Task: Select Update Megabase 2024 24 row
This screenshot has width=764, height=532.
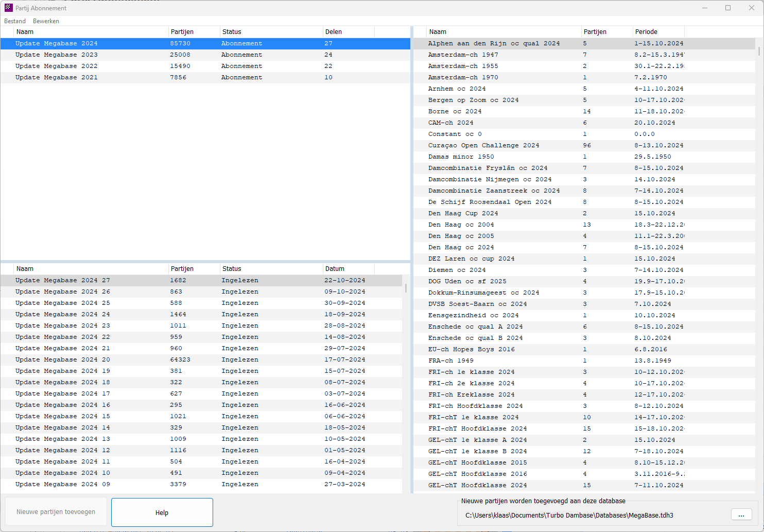Action: coord(201,315)
